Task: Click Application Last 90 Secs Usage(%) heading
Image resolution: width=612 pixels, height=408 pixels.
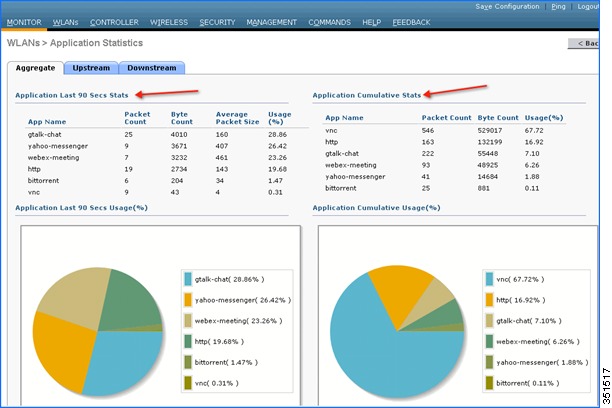Action: [82, 208]
